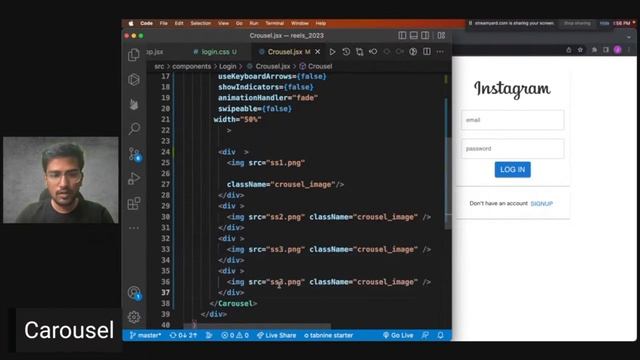The width and height of the screenshot is (640, 360).
Task: Switch to the login.css tab
Action: [215, 52]
